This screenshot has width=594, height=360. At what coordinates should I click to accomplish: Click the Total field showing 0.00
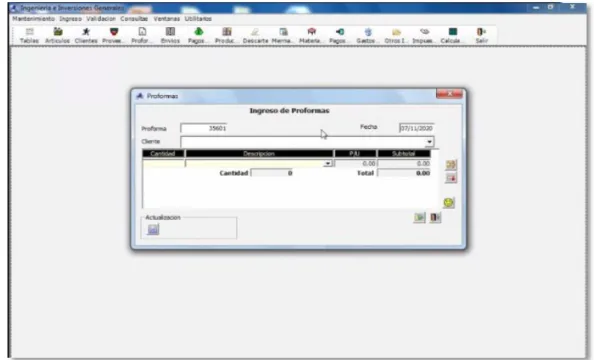coord(404,173)
